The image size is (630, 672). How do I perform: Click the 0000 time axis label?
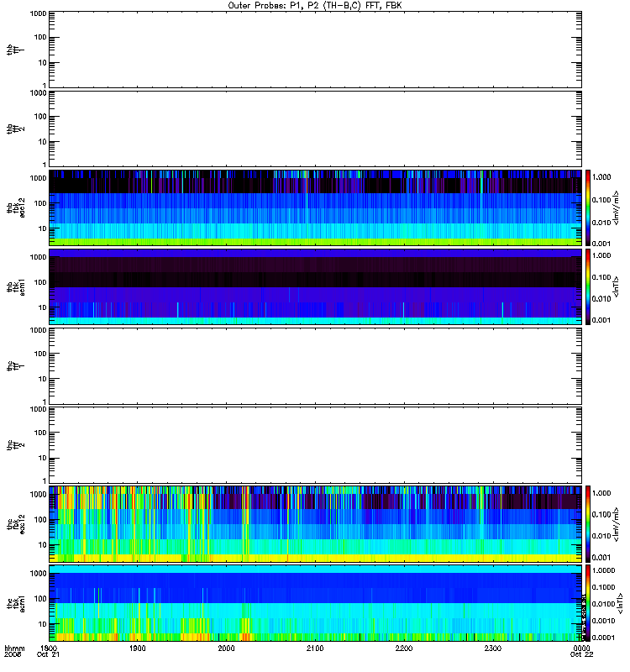pos(581,648)
